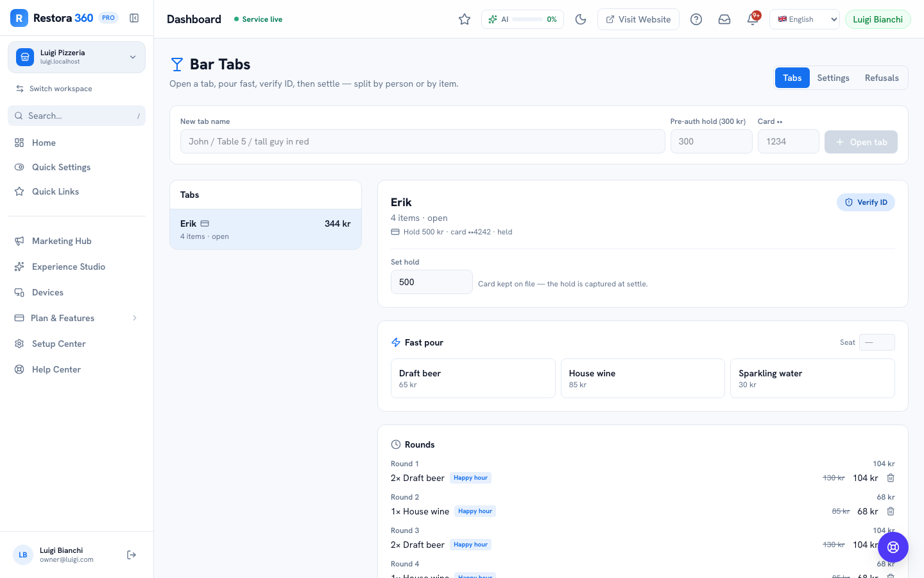Viewport: 924px width, 578px height.
Task: Open the help question mark icon
Action: 696,19
